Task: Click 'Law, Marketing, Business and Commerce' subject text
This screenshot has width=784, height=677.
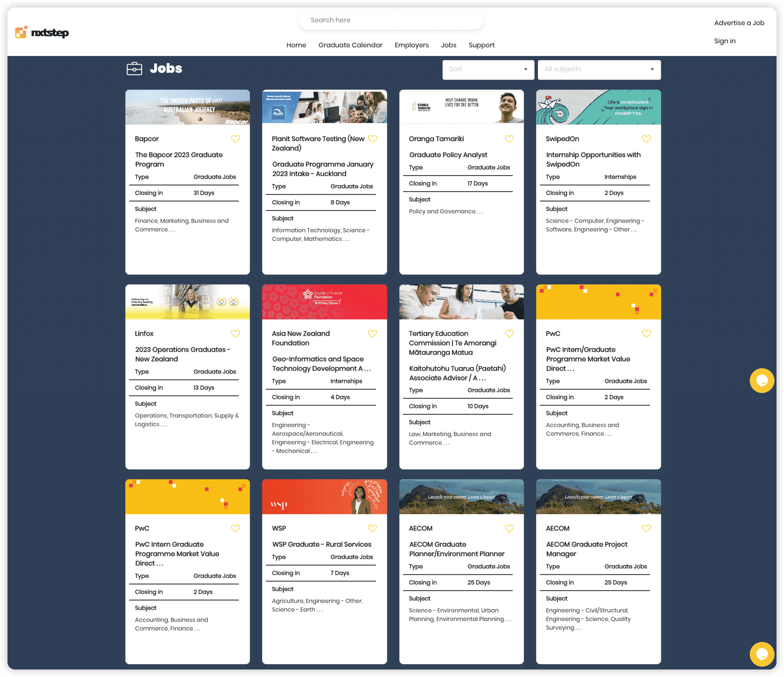Action: point(450,439)
